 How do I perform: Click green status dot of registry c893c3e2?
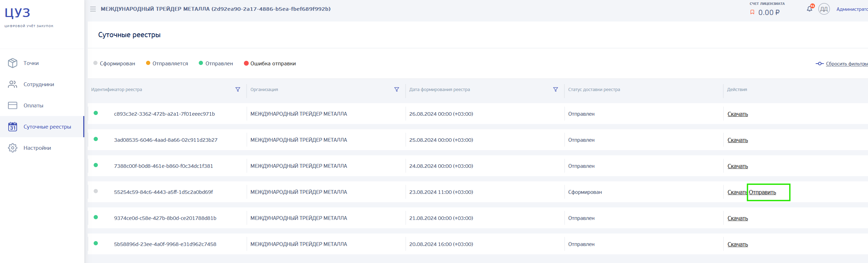pyautogui.click(x=96, y=113)
